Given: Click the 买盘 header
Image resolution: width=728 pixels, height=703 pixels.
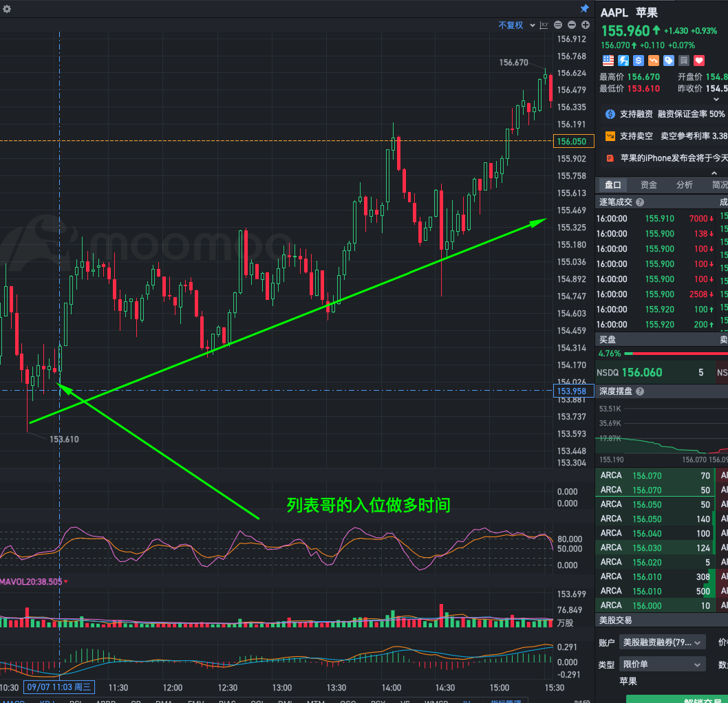Looking at the screenshot, I should coord(608,340).
